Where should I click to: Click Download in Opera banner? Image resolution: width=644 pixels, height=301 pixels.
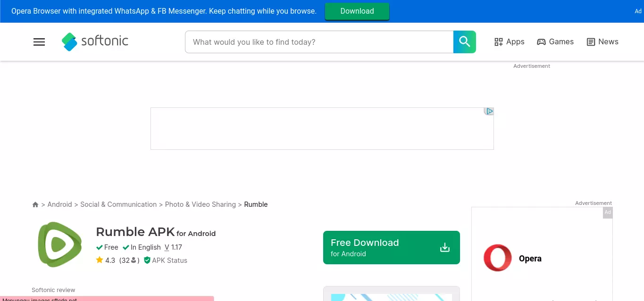click(357, 11)
